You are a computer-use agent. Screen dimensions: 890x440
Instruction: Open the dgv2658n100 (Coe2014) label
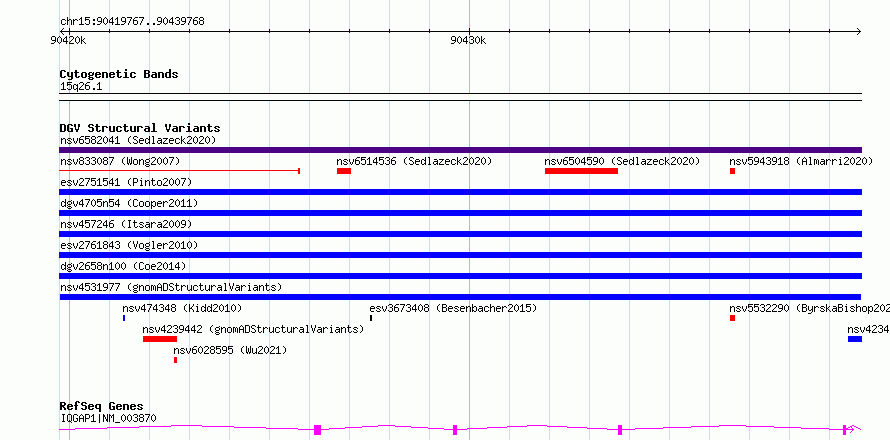click(123, 266)
